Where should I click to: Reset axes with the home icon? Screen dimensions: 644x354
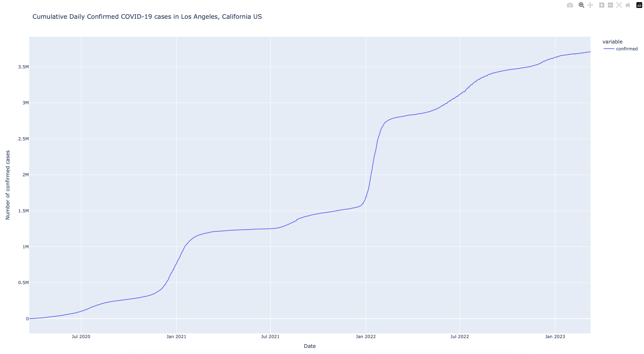coord(628,5)
